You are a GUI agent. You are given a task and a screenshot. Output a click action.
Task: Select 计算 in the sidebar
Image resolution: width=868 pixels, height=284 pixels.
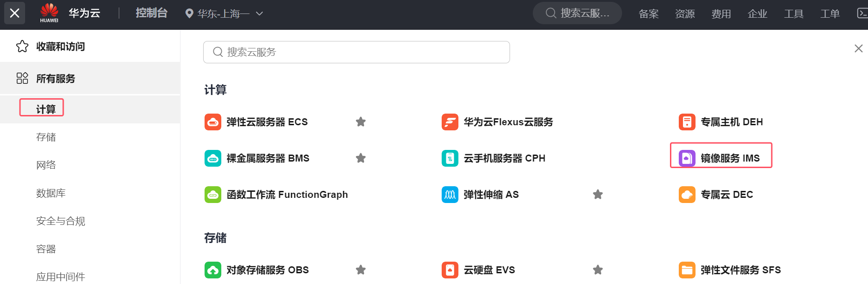[x=46, y=109]
